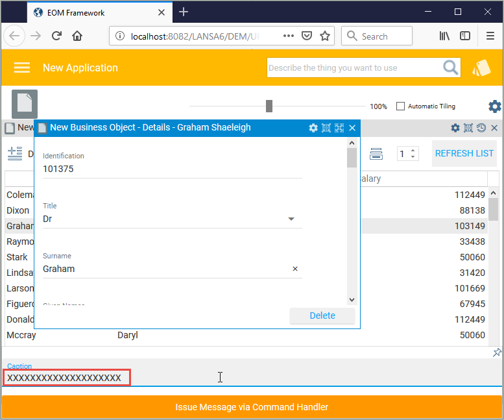504x420 pixels.
Task: Enable the Automatic Tiling checkbox
Action: 400,106
